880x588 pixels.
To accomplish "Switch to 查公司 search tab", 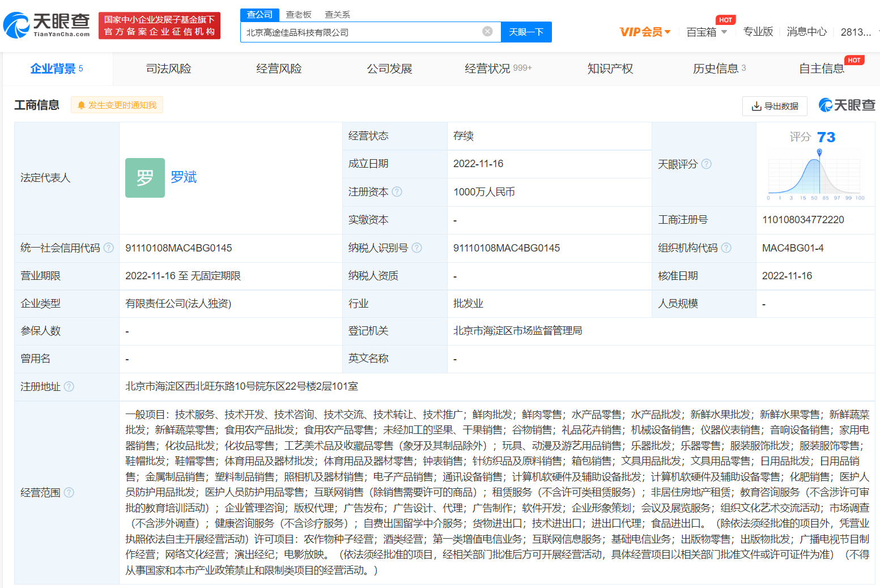I will point(260,14).
